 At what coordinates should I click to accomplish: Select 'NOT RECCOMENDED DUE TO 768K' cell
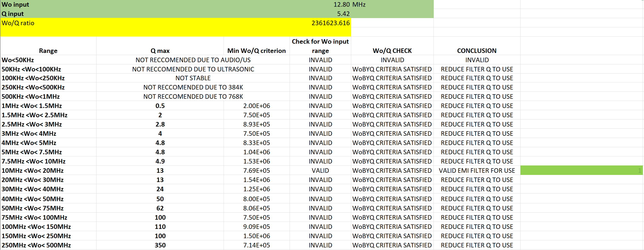click(x=193, y=97)
